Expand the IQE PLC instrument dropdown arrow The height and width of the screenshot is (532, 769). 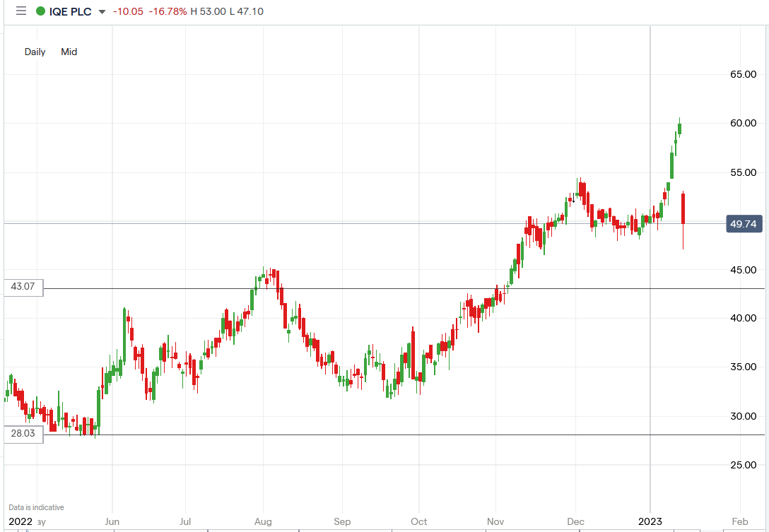pyautogui.click(x=102, y=12)
